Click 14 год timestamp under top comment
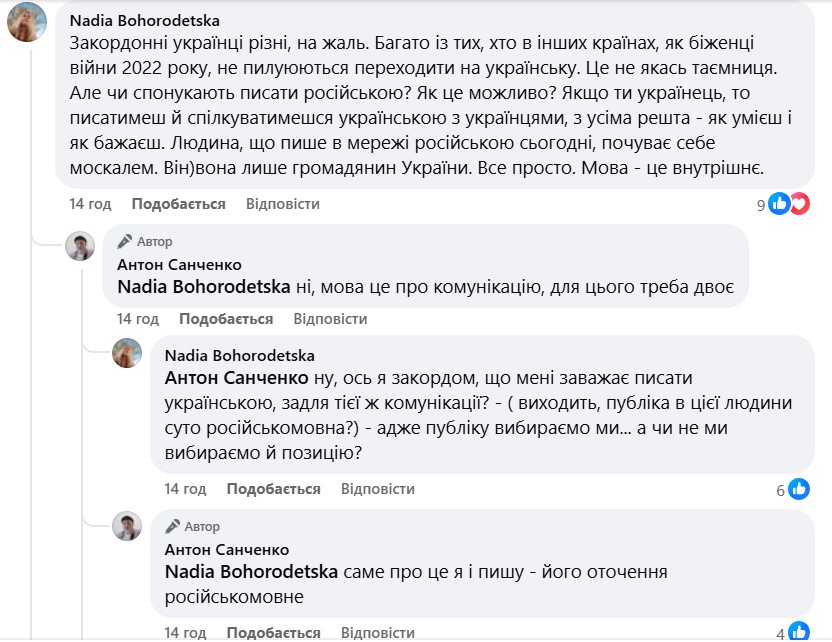 point(90,204)
